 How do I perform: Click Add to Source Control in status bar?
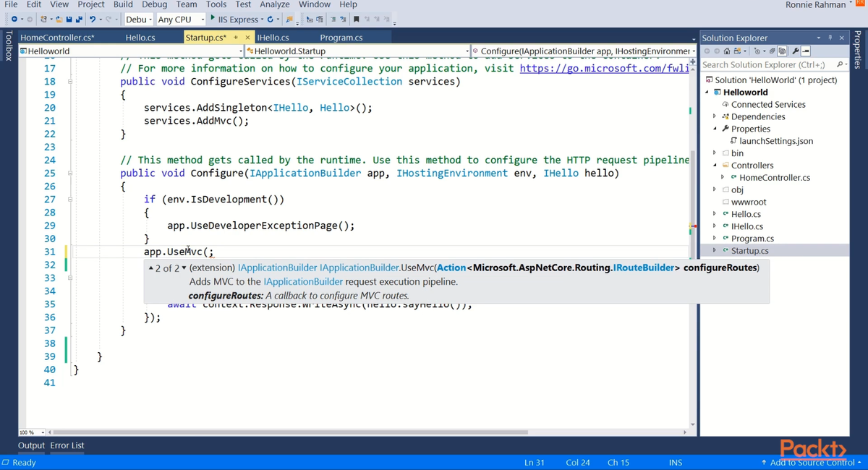[x=812, y=462]
